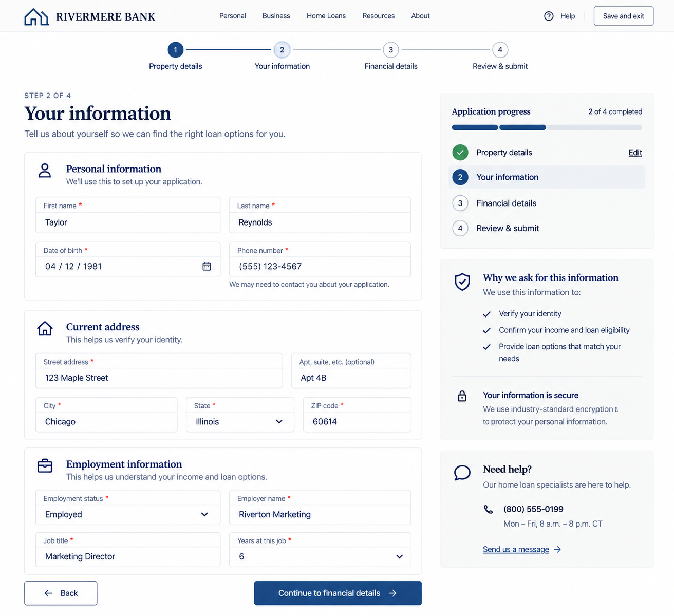Click the Help question mark icon
The height and width of the screenshot is (616, 674).
549,16
